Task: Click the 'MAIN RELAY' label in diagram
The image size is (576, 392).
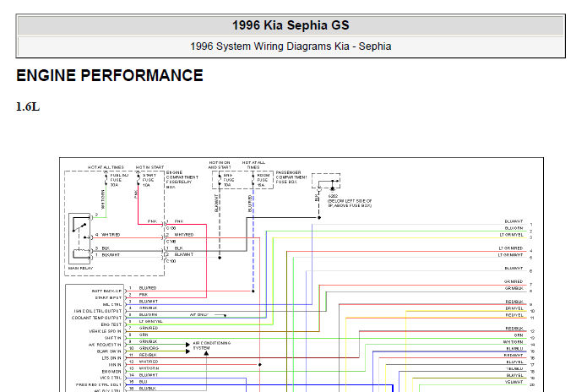Action: click(80, 268)
